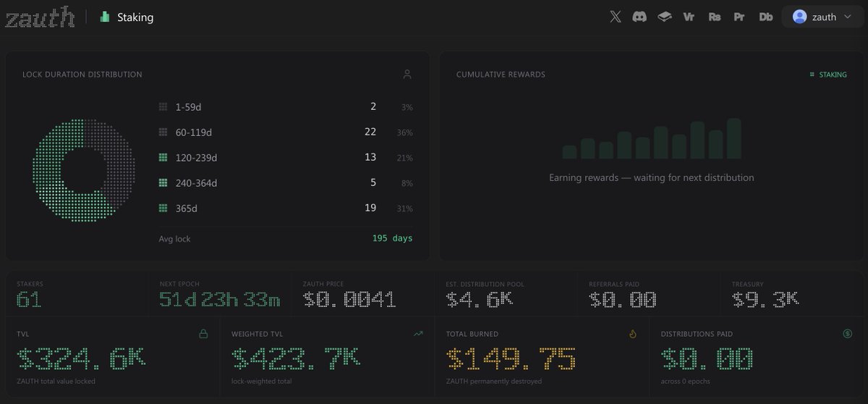Viewport: 868px width, 404px height.
Task: Select the 120-239d lock duration row
Action: click(286, 158)
